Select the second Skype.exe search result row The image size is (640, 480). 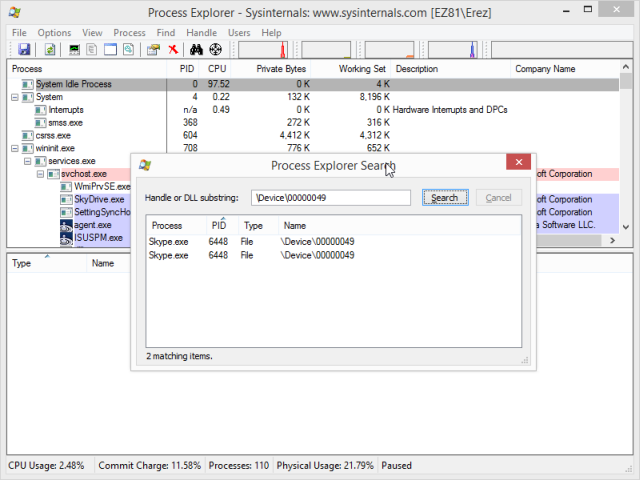tap(333, 256)
